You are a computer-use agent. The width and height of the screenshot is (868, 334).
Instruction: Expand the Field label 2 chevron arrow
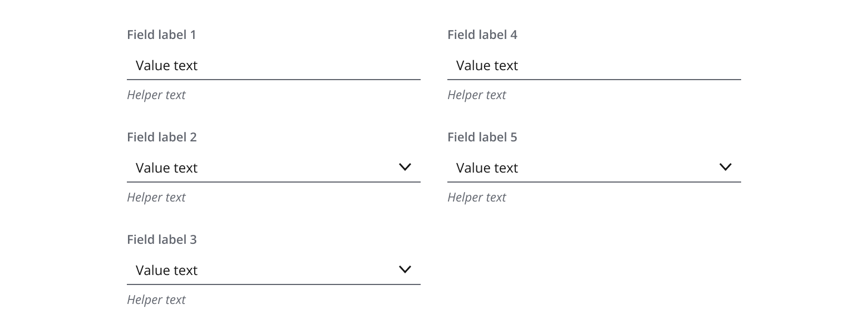click(405, 167)
